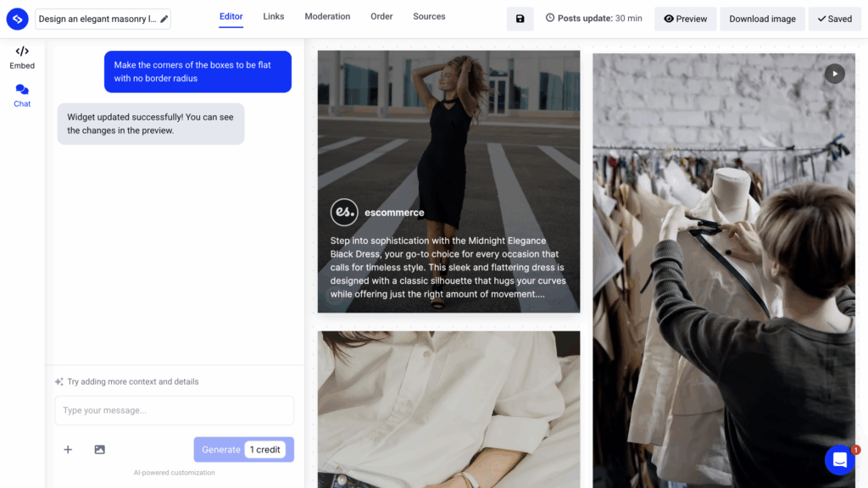Click the plus icon below message box
This screenshot has width=868, height=488.
[x=68, y=449]
